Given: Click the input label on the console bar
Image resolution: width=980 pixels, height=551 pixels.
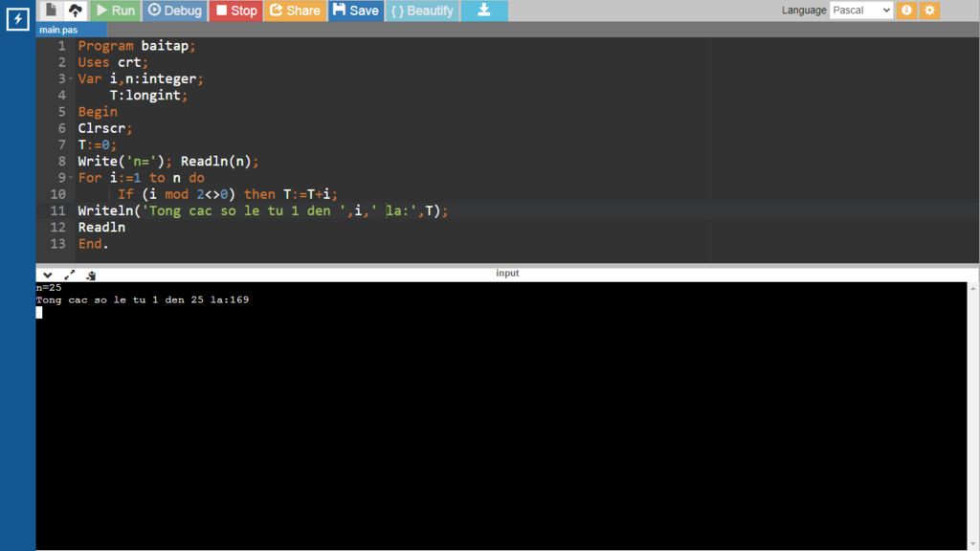Looking at the screenshot, I should (507, 273).
